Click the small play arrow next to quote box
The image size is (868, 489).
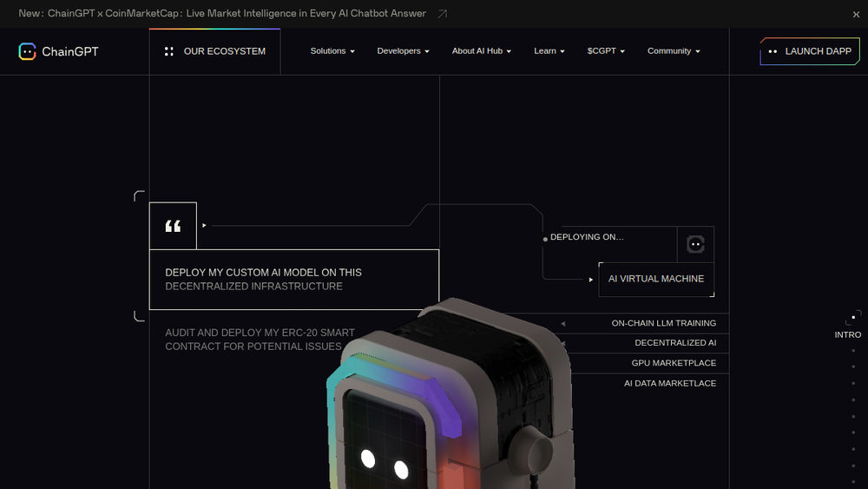coord(204,226)
